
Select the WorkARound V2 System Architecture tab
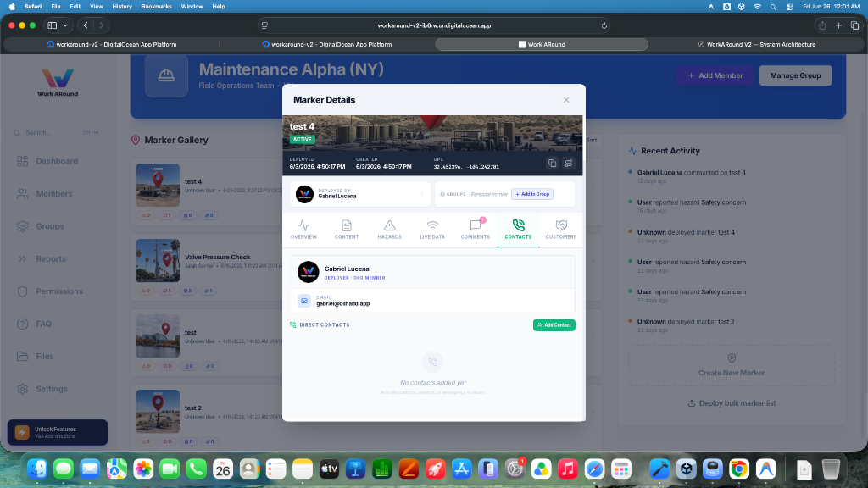pyautogui.click(x=756, y=44)
